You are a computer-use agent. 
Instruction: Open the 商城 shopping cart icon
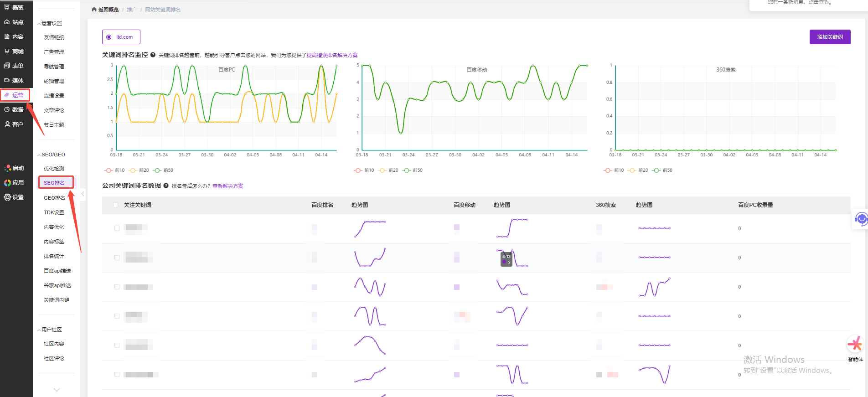click(7, 51)
